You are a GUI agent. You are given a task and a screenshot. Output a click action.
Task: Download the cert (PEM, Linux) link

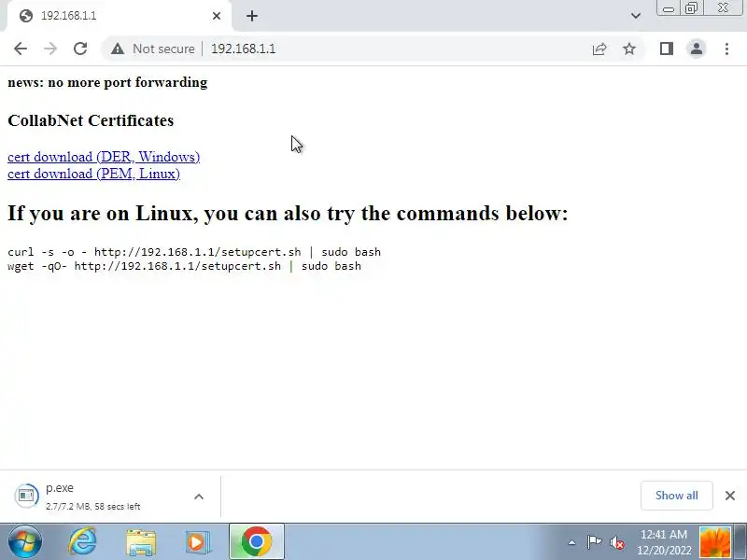(94, 174)
